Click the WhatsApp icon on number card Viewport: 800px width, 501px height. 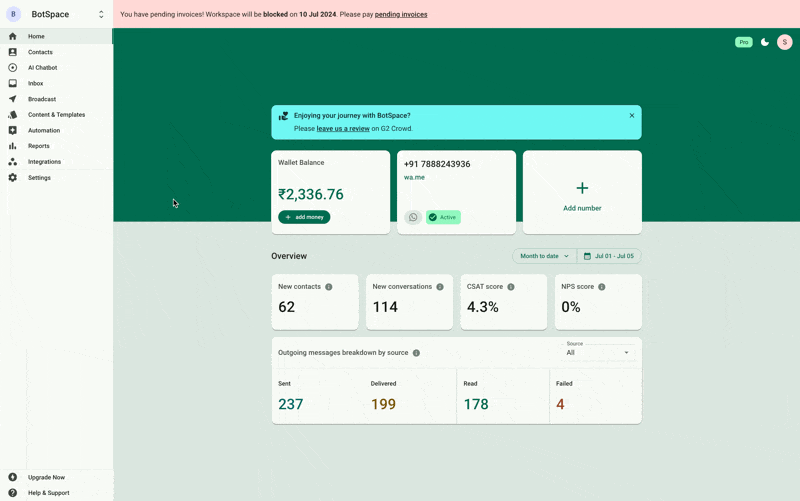coord(413,217)
